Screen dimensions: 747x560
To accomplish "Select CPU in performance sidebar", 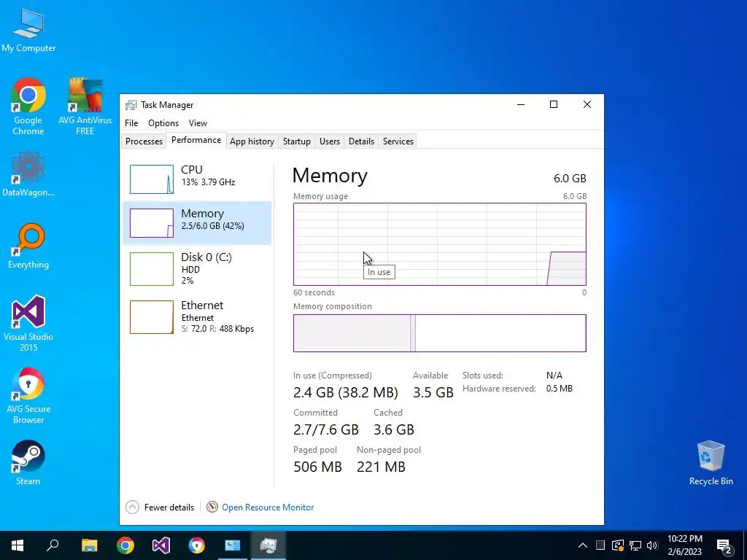I will [x=197, y=179].
